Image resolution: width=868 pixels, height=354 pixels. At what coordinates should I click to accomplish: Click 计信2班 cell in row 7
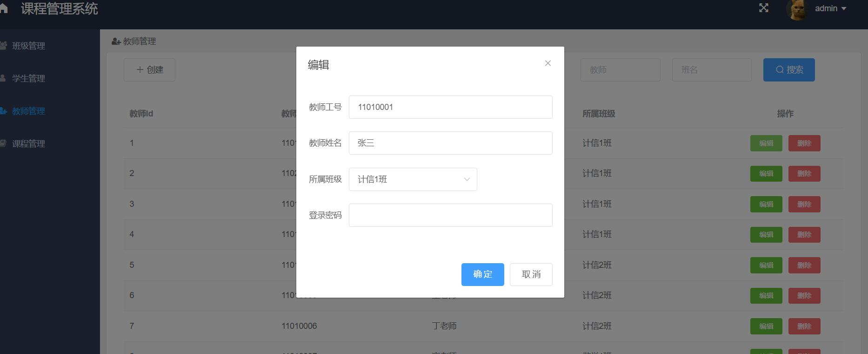pyautogui.click(x=597, y=326)
